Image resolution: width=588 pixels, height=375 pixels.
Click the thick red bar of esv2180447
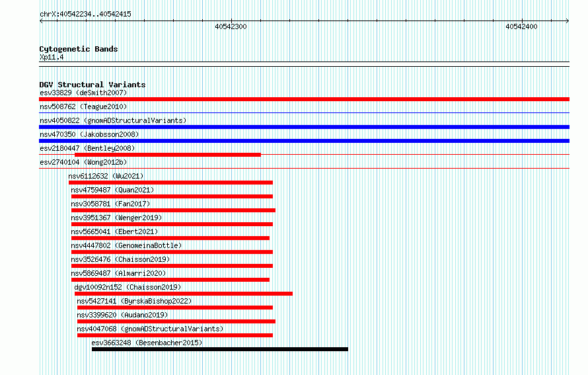[168, 155]
